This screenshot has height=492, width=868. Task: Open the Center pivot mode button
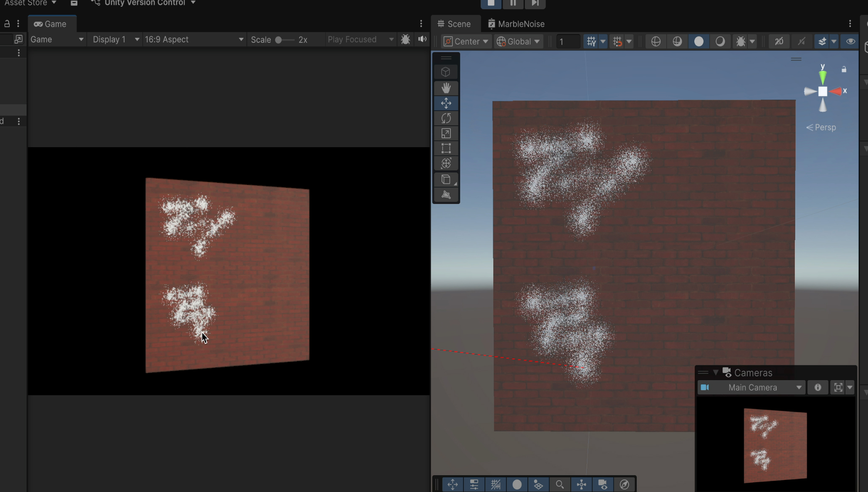(x=466, y=41)
